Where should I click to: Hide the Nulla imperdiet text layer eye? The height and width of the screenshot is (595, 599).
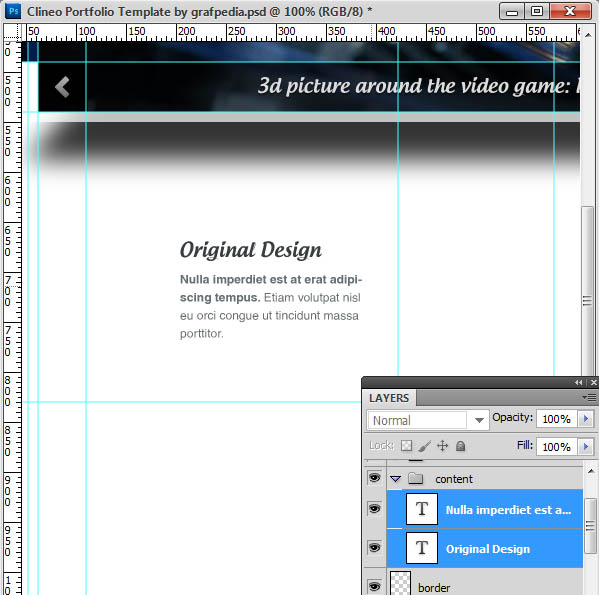click(374, 509)
